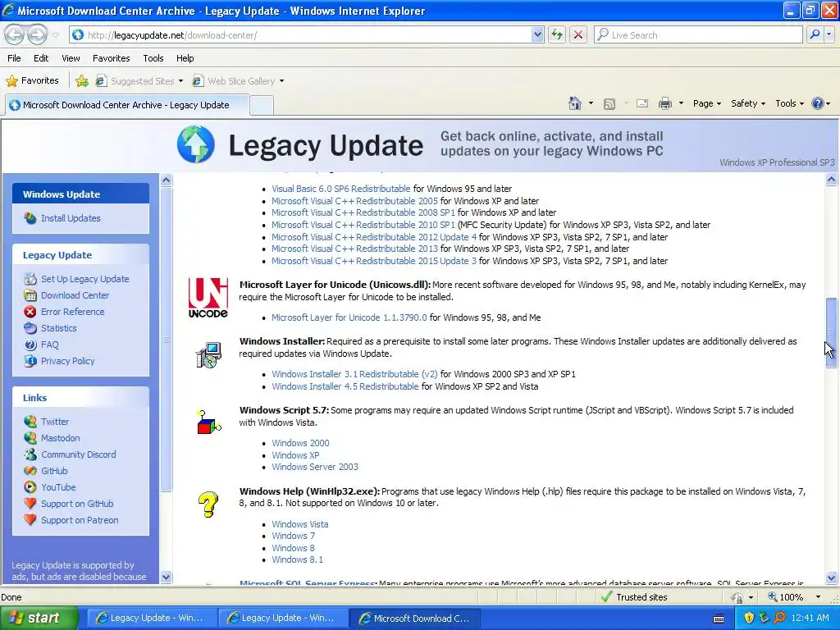Click the address bar URL field
Viewport: 840px width, 630px height.
coord(300,34)
